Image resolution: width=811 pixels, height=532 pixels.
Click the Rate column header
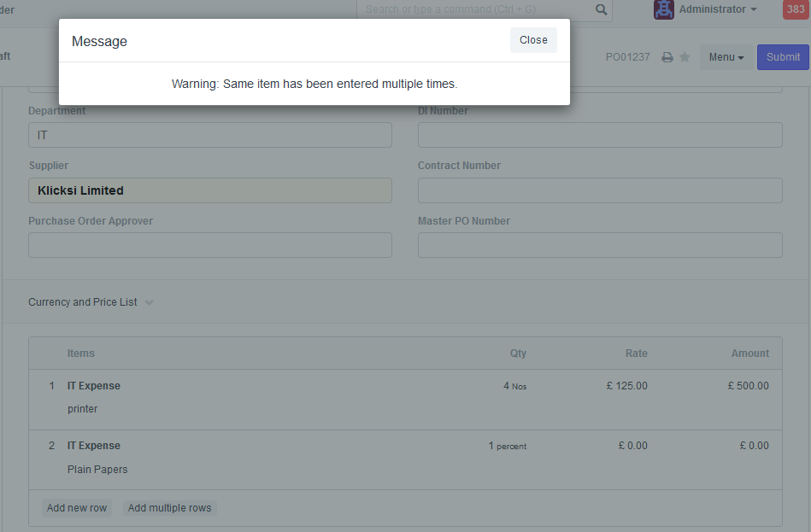pyautogui.click(x=636, y=354)
